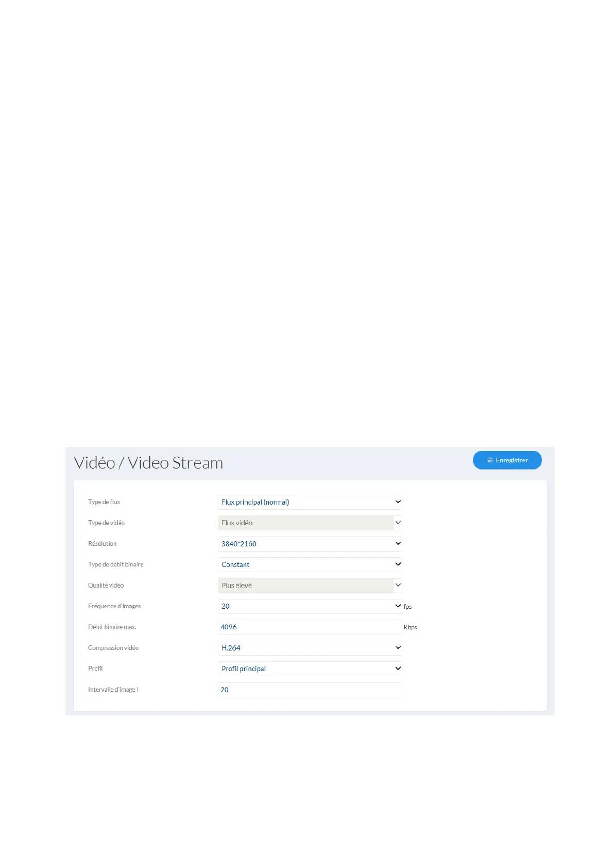
Task: Click the H.264 dropdown chevron arrow
Action: (398, 648)
